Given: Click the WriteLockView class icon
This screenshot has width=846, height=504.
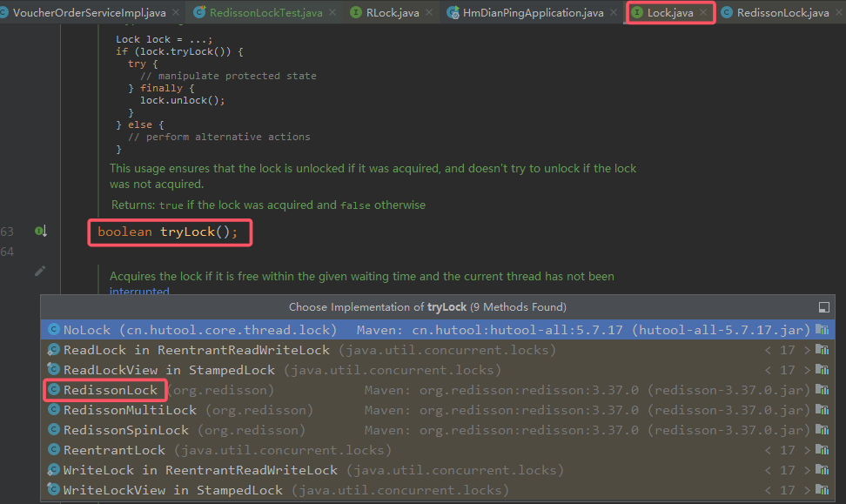Looking at the screenshot, I should pos(53,489).
